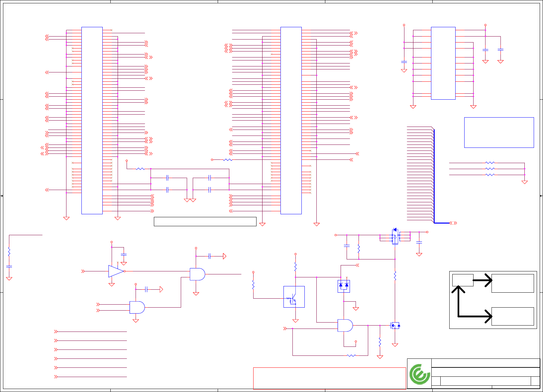Image resolution: width=543 pixels, height=392 pixels.
Task: Select the upper right block diagram box
Action: 513,283
